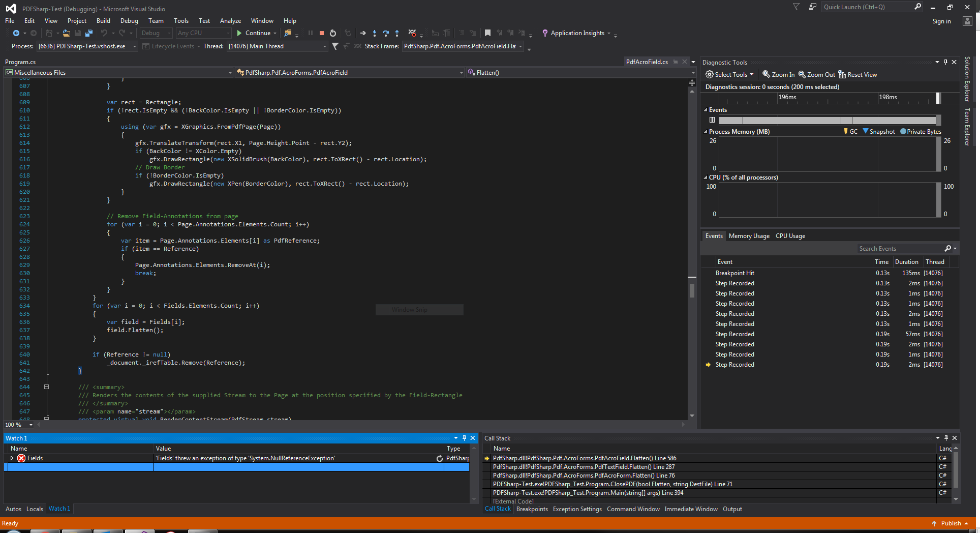Pin the Watch 1 panel
This screenshot has width=980, height=533.
click(x=464, y=438)
